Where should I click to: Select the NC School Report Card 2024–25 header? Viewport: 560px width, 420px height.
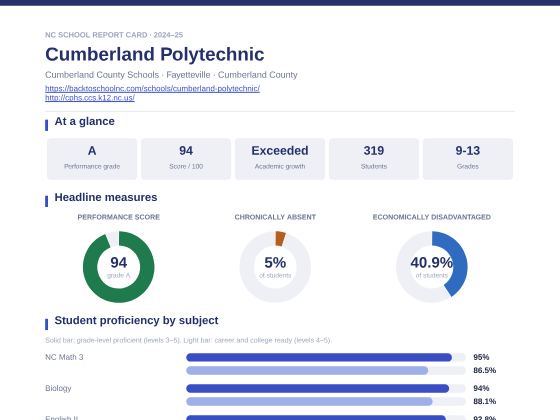(x=114, y=35)
